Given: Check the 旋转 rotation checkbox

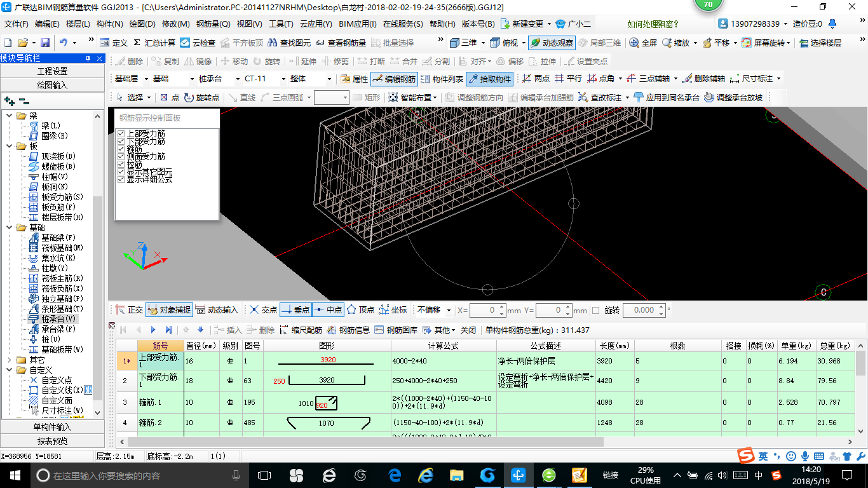Looking at the screenshot, I should point(595,310).
